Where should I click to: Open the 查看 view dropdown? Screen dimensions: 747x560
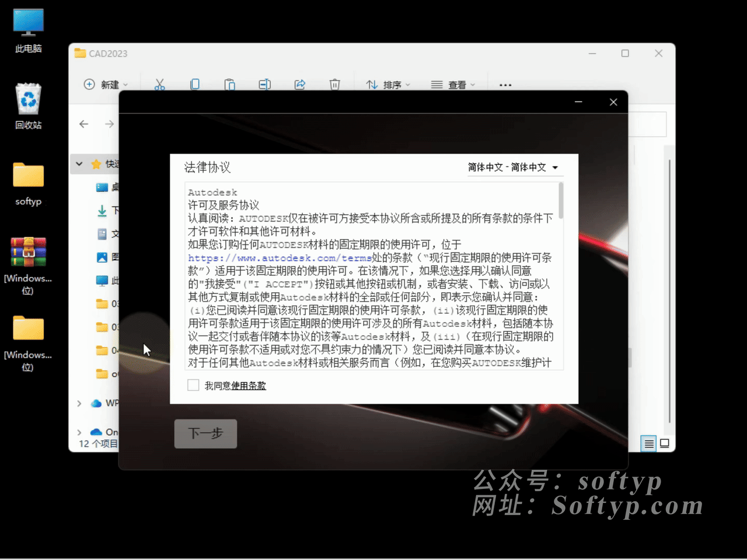point(453,85)
